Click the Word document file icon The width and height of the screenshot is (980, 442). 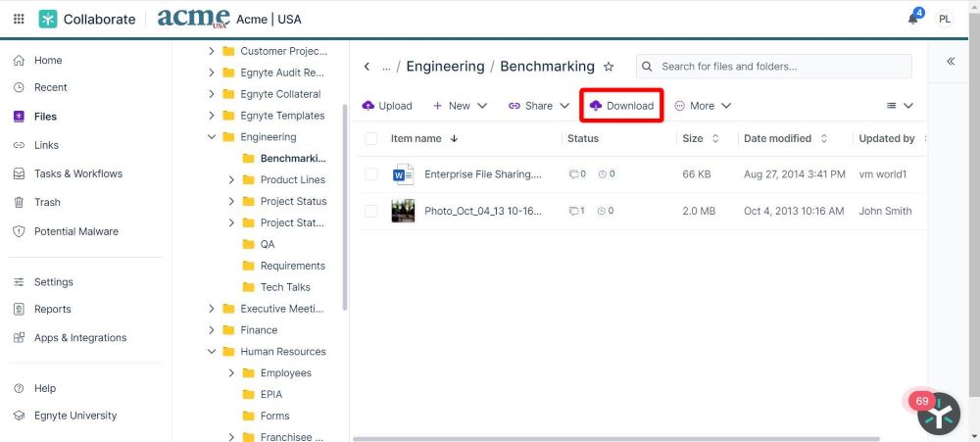tap(403, 174)
